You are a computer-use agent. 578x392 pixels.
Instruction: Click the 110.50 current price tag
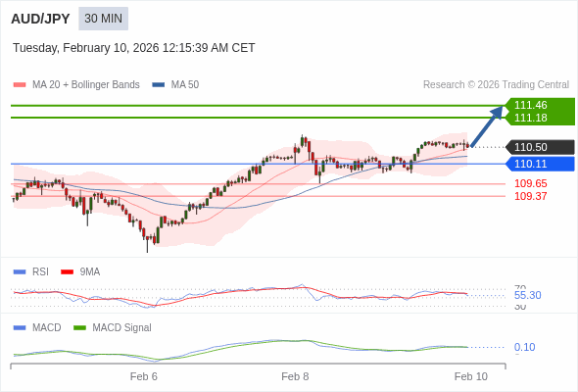(540, 147)
